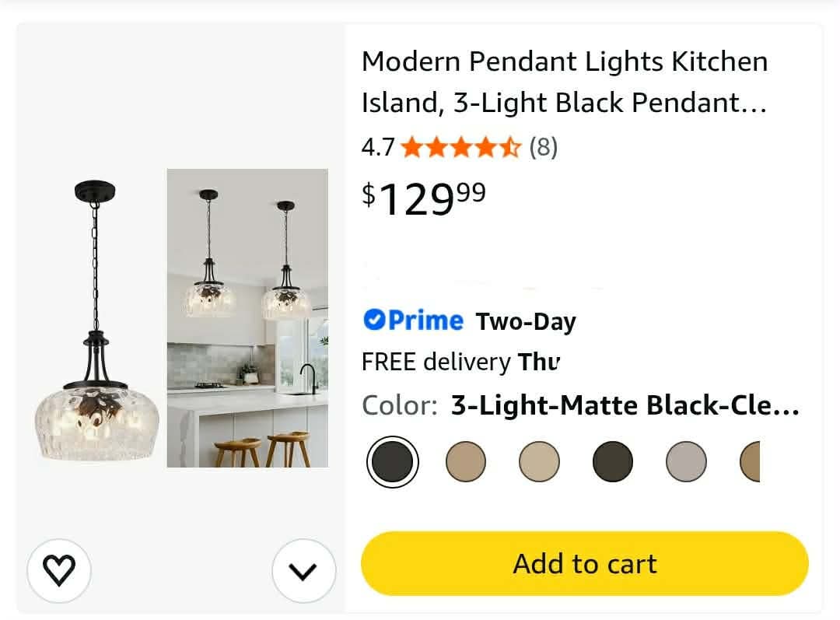Choose the gray color swatch
The image size is (840, 620).
point(686,462)
